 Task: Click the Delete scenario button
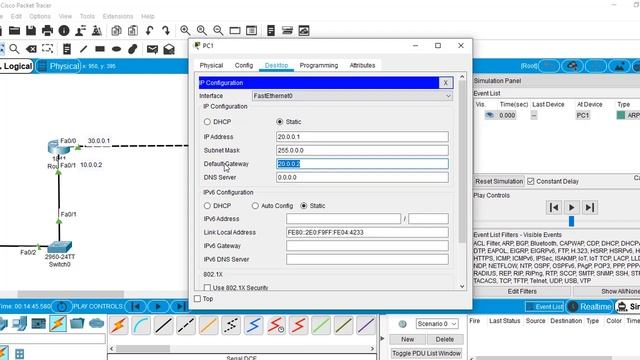click(444, 339)
